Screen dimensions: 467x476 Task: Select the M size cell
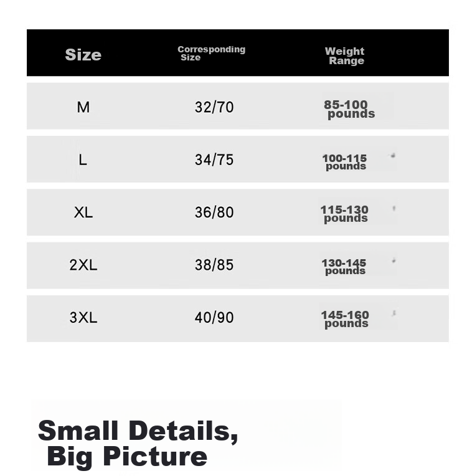pyautogui.click(x=83, y=107)
